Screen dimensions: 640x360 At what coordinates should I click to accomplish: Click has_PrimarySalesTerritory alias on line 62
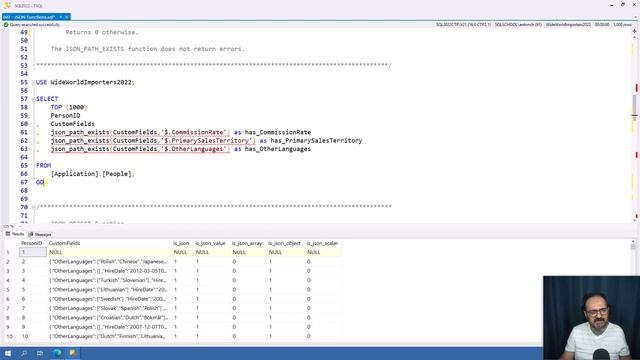pyautogui.click(x=316, y=141)
